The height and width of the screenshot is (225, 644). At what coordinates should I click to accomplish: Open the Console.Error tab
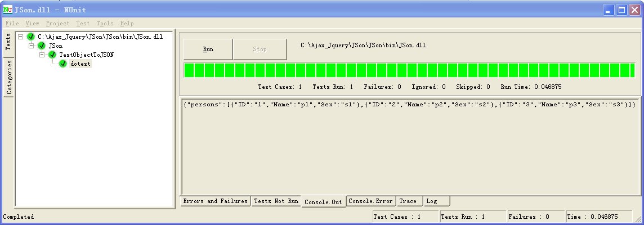tap(370, 201)
